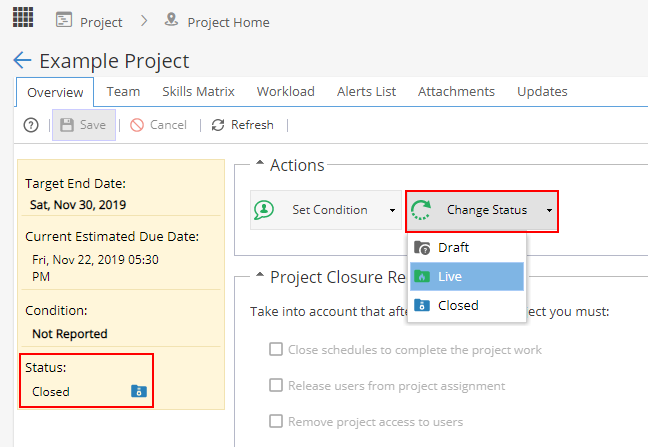Click the Closed status text in sidebar
This screenshot has height=447, width=648.
51,391
